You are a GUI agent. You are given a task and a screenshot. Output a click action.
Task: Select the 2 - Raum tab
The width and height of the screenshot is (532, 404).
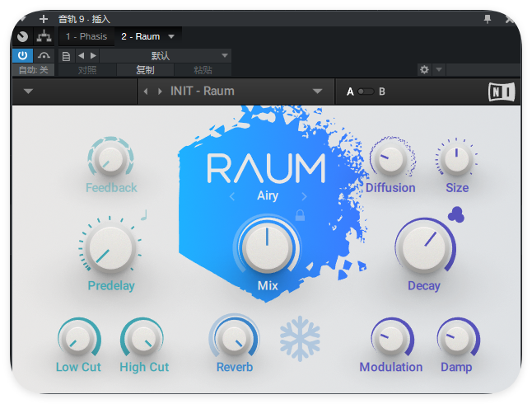pyautogui.click(x=141, y=36)
